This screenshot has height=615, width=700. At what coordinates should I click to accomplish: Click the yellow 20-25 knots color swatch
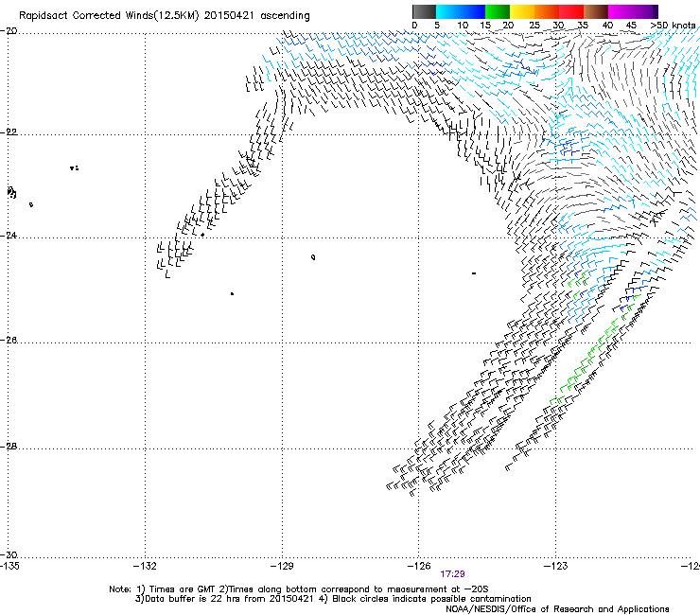click(522, 11)
